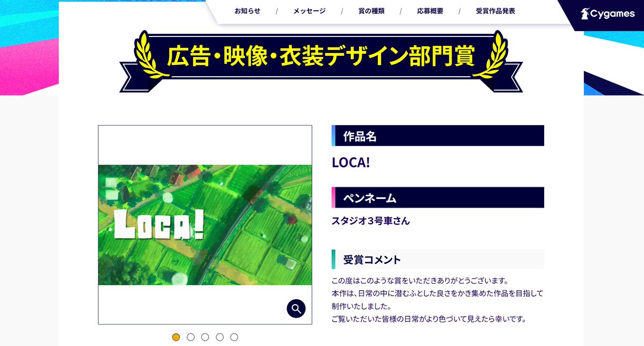Click the LOCA! aerial village artwork
Image resolution: width=644 pixels, height=346 pixels.
coord(204,225)
